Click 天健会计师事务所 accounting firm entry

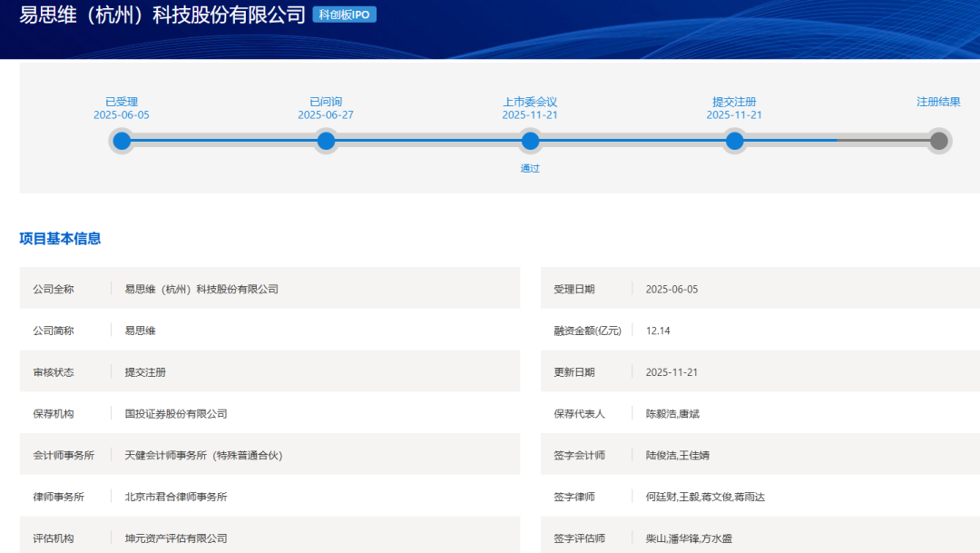pyautogui.click(x=203, y=455)
